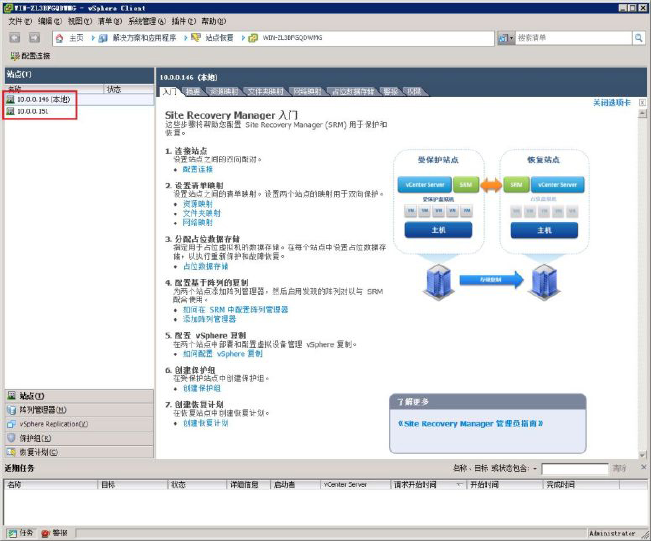Open the 帮助 menu

coord(213,21)
